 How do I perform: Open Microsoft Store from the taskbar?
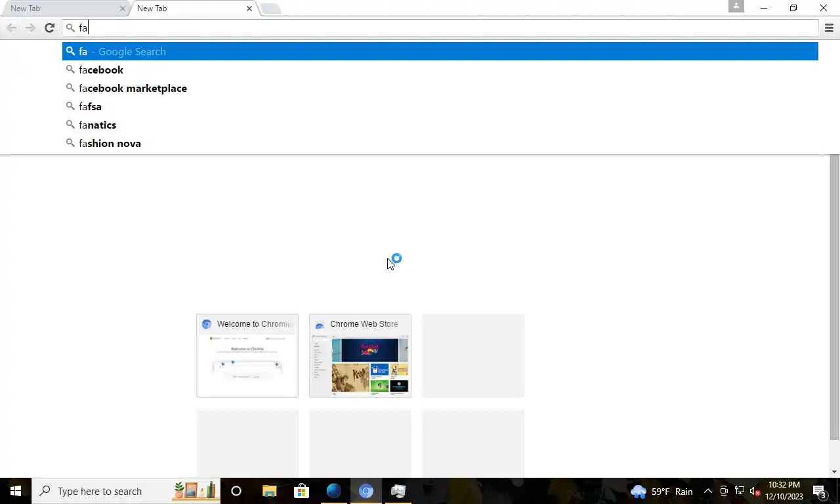(301, 491)
